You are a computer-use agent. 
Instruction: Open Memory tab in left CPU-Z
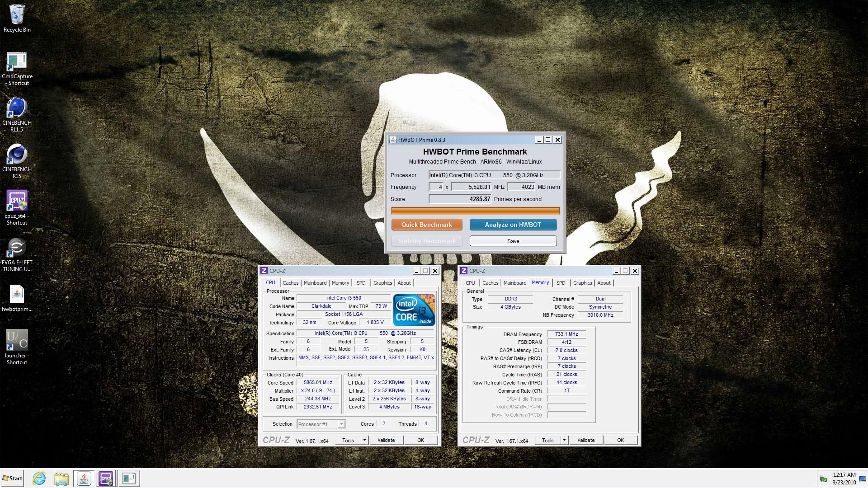(340, 283)
